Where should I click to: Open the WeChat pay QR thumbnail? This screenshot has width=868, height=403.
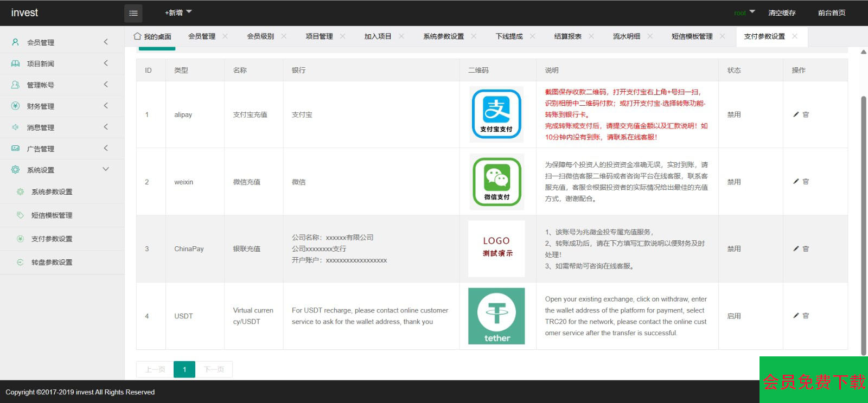[496, 182]
